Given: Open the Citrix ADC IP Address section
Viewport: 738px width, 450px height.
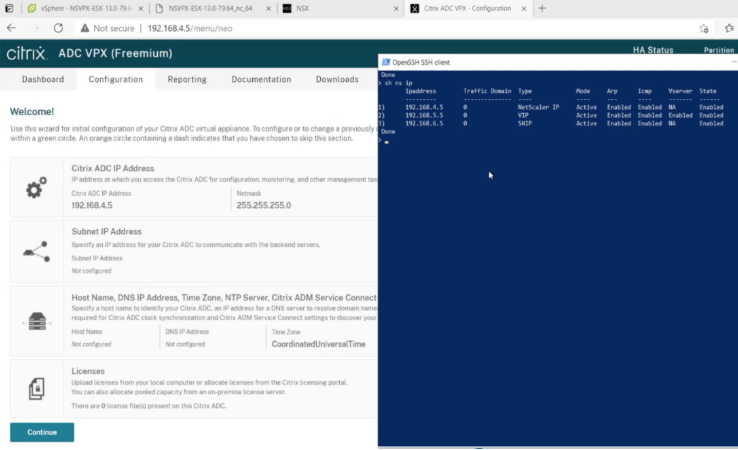Looking at the screenshot, I should click(193, 187).
